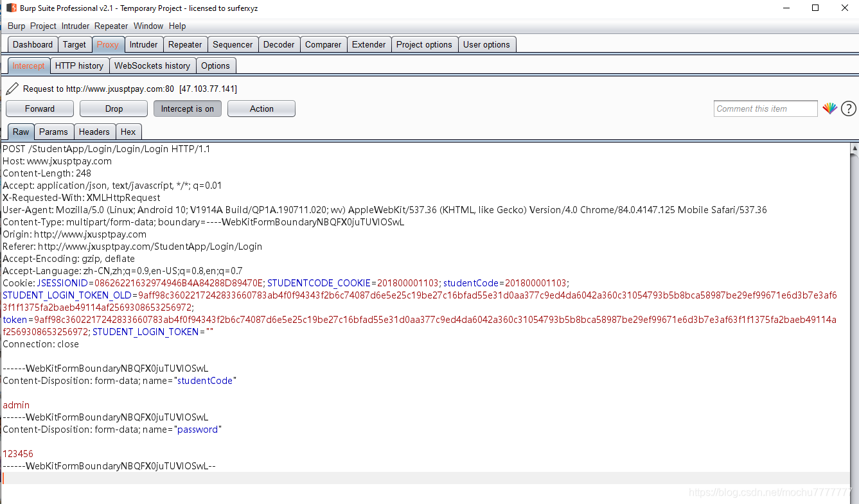Open the Decoder tab
859x504 pixels.
click(x=279, y=44)
